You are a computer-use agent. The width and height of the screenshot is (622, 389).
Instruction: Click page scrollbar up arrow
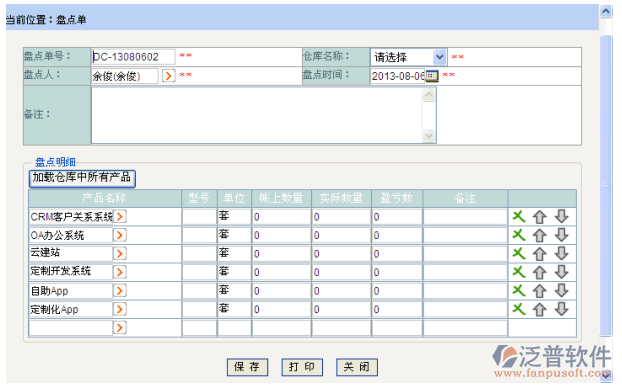click(x=606, y=11)
